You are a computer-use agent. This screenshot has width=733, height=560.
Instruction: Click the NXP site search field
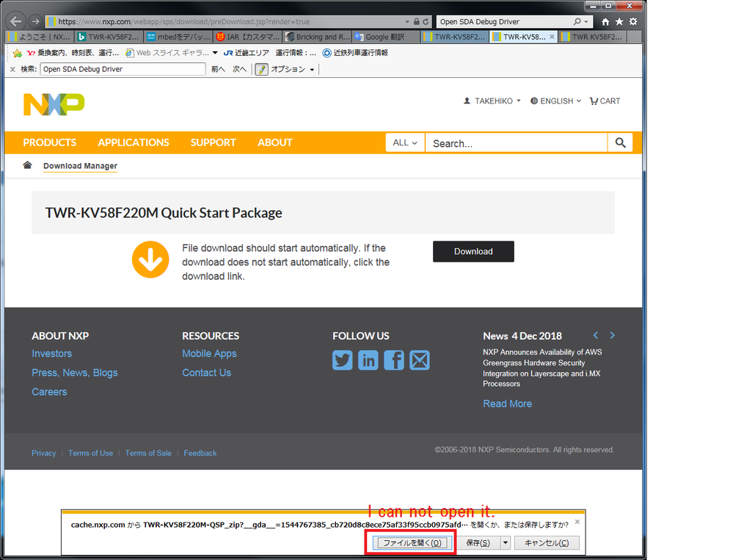pos(517,143)
